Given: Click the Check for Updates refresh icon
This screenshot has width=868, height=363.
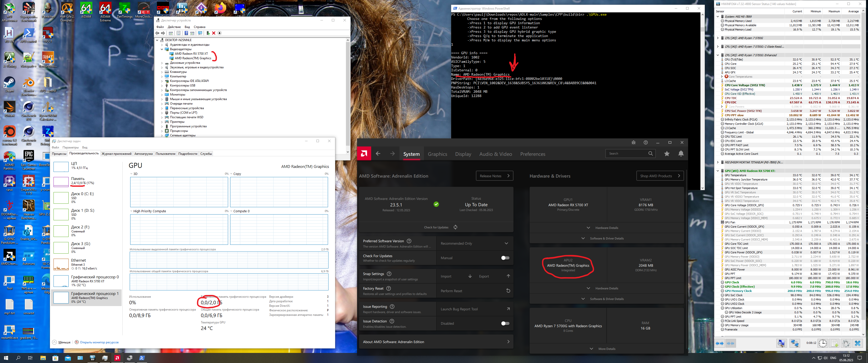Looking at the screenshot, I should [x=455, y=227].
